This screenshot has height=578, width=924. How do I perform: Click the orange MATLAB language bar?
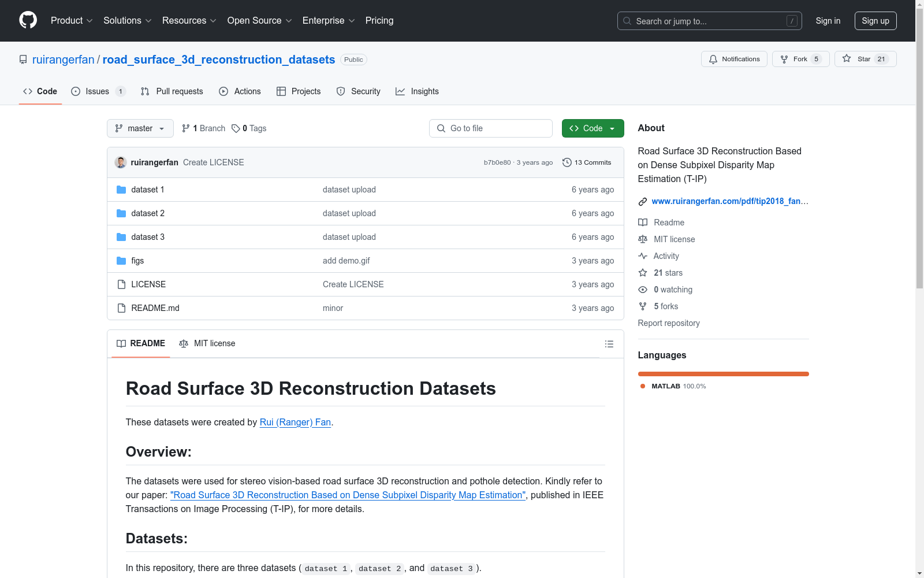click(723, 374)
